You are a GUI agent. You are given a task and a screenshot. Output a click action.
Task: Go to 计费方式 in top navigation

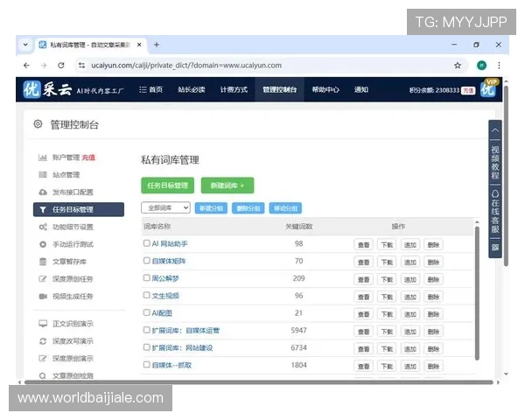pos(234,89)
